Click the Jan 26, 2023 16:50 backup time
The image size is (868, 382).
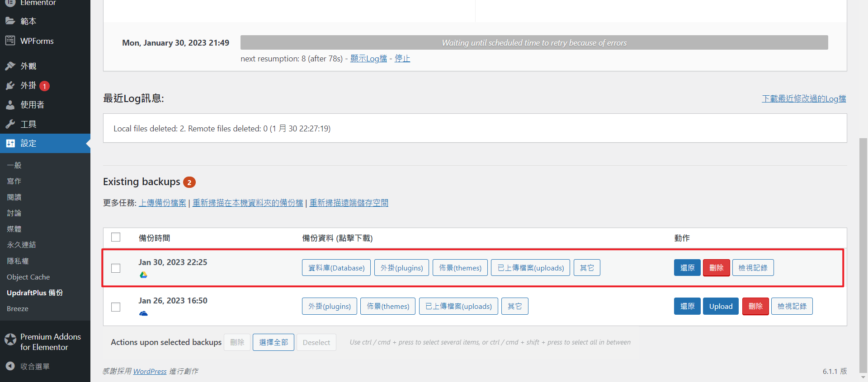(173, 301)
